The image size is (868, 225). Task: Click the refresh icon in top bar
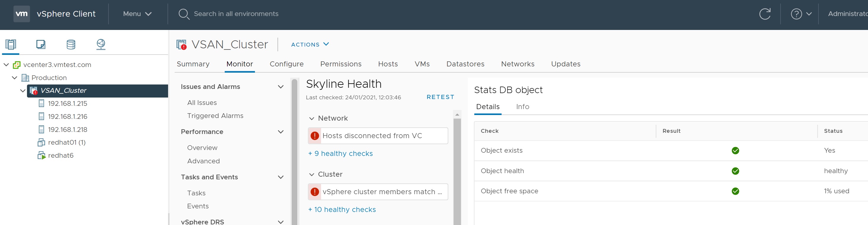[765, 14]
